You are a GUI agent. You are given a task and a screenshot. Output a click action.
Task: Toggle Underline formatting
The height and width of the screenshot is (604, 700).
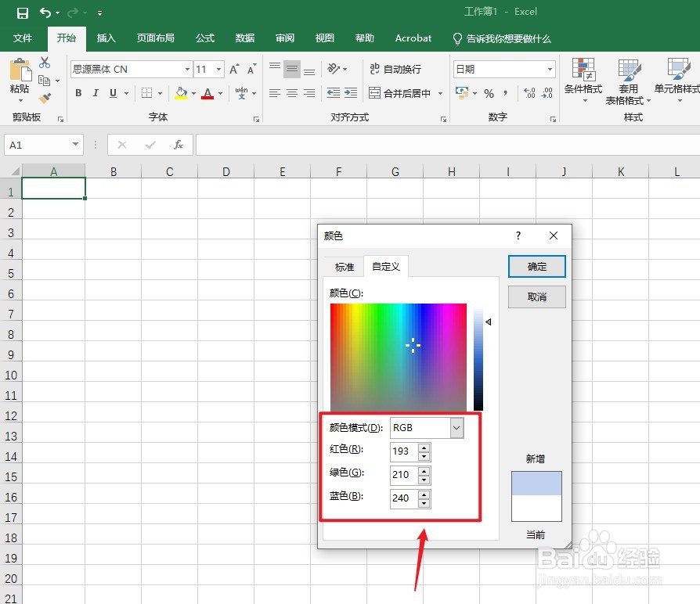113,93
